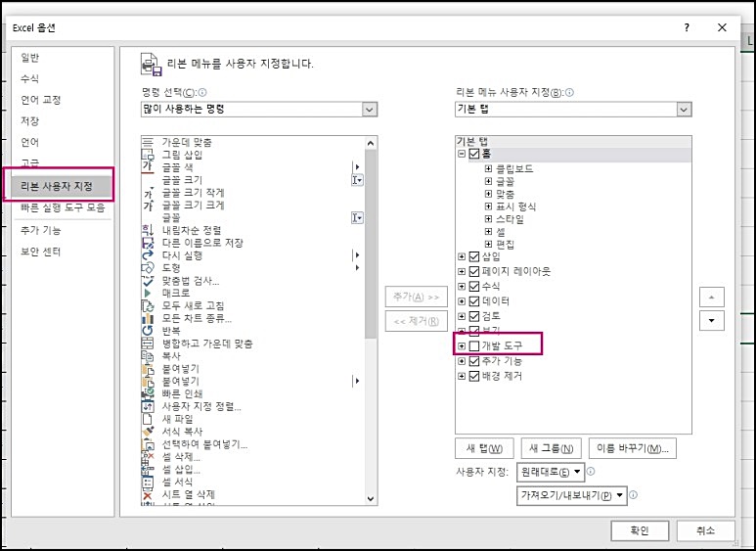
Task: Open the 언어 교정 options category
Action: [41, 100]
